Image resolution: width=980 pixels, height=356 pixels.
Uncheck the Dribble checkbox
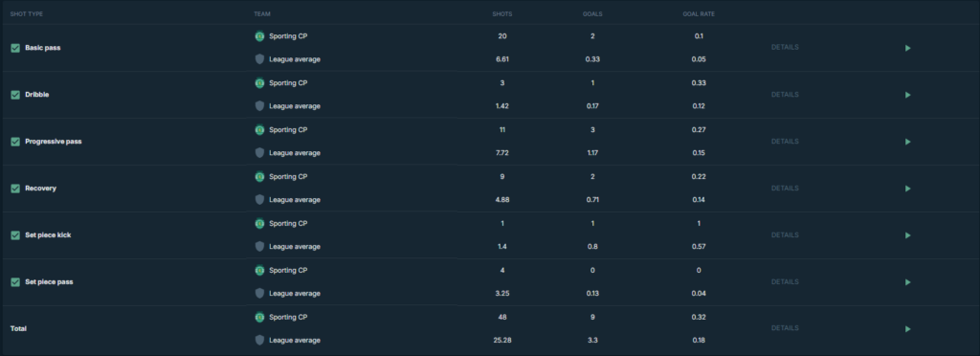pos(15,95)
